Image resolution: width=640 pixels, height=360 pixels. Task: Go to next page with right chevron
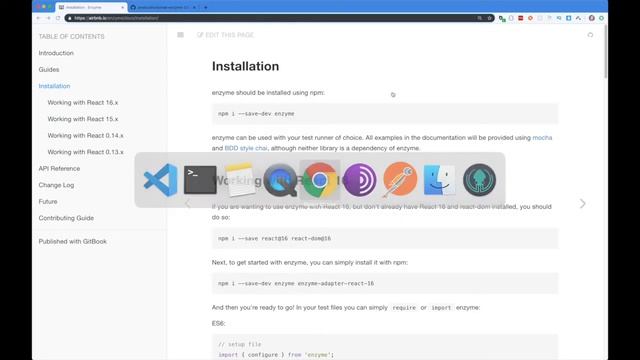[x=582, y=203]
